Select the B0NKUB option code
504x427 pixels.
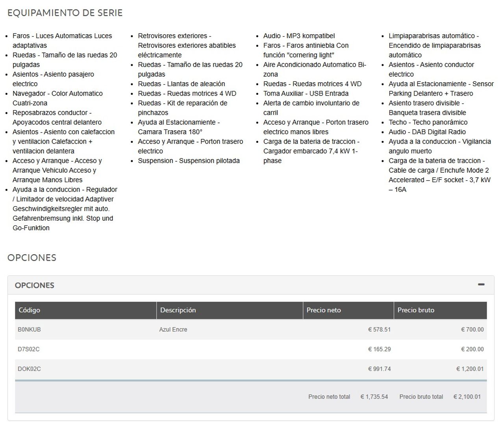click(29, 329)
